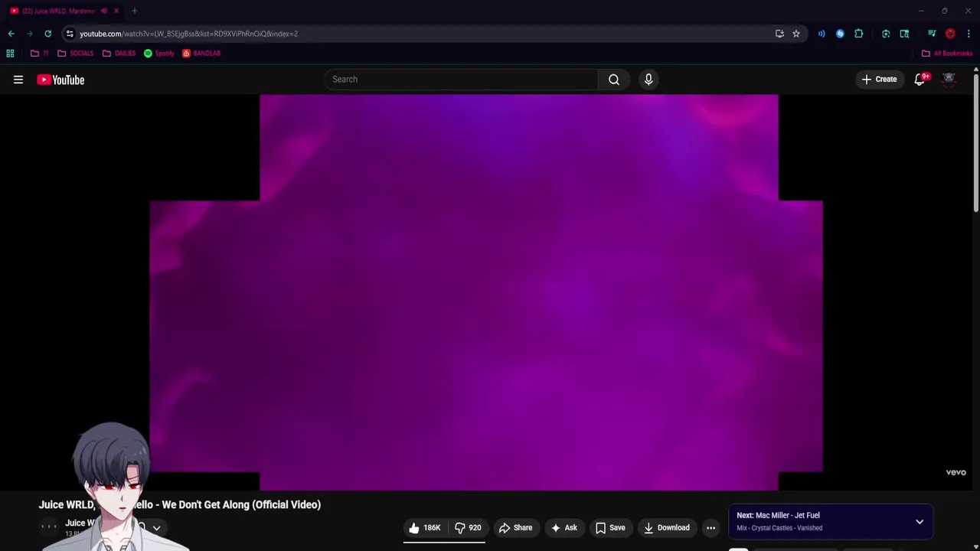
Task: Open notifications bell with 9+ badge
Action: (920, 80)
